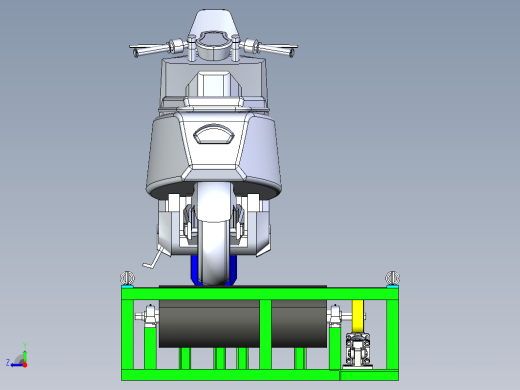Select the green top cross beam
Image resolution: width=520 pixels, height=390 pixels.
[x=260, y=293]
